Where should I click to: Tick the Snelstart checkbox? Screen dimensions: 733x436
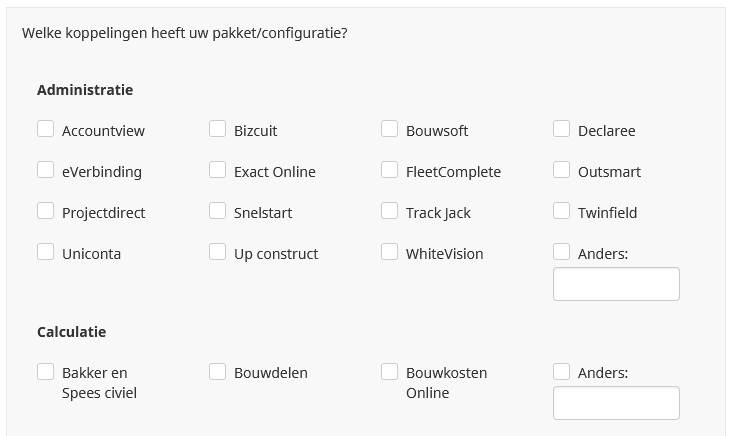(x=217, y=211)
